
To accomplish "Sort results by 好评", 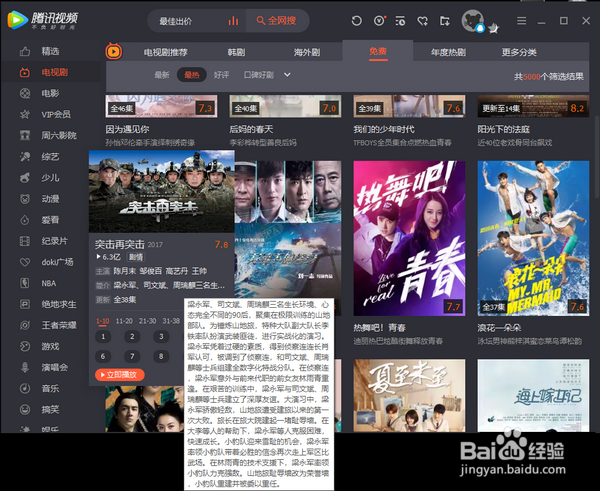I will pos(222,75).
